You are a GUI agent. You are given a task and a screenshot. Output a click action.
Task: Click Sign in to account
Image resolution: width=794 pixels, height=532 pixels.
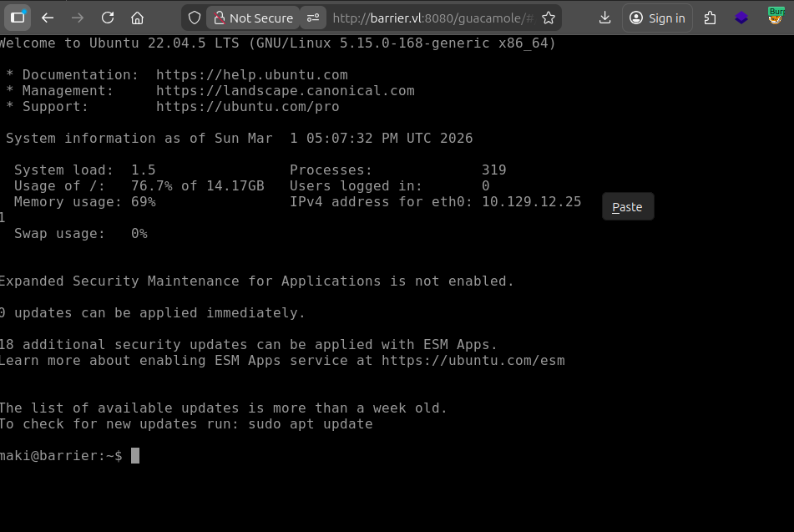click(x=657, y=18)
